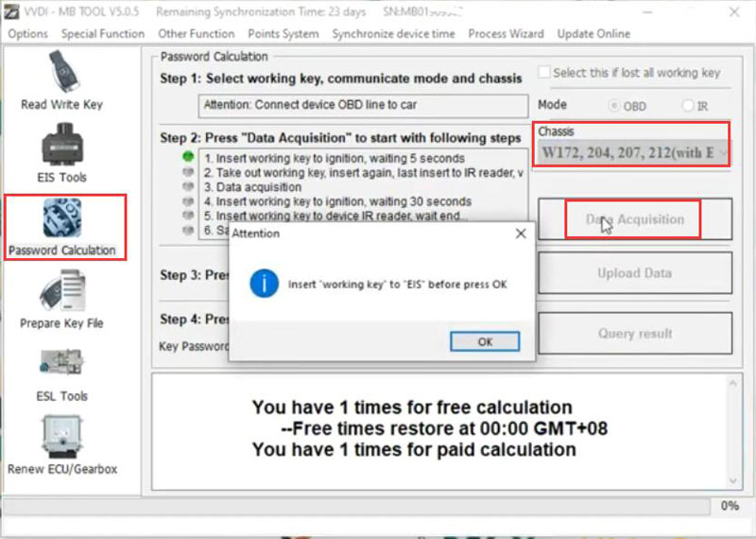Click the blue info icon in Attention dialog
756x539 pixels.
coord(264,284)
